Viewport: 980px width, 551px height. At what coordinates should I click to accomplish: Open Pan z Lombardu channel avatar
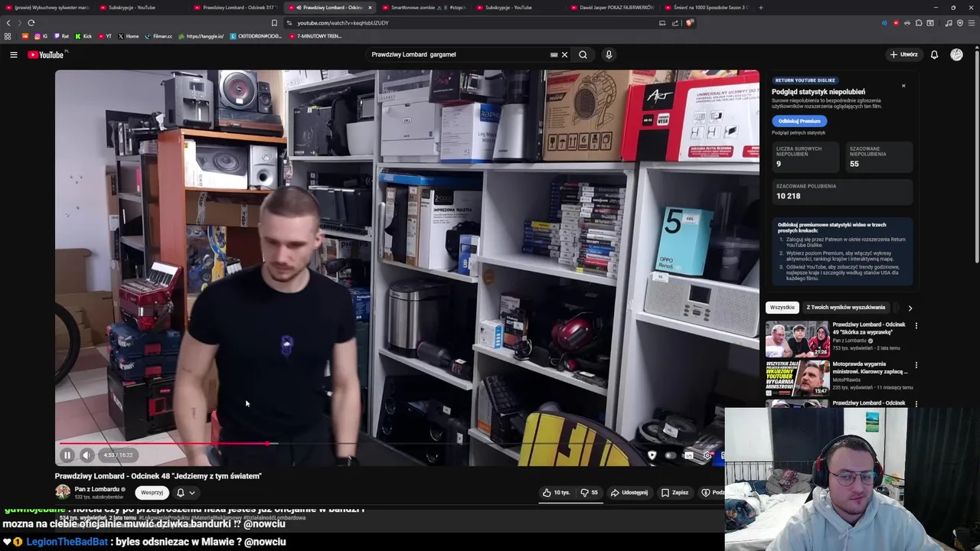[63, 492]
